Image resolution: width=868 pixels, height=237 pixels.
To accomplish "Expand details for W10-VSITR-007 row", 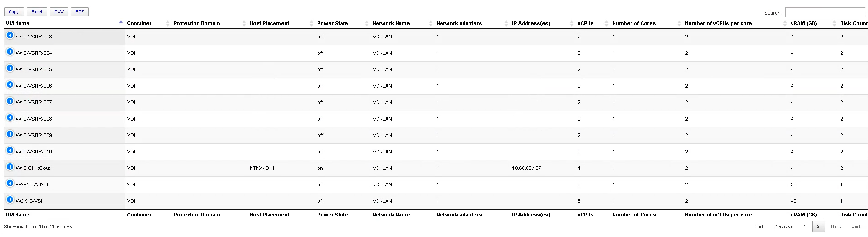I will [10, 101].
